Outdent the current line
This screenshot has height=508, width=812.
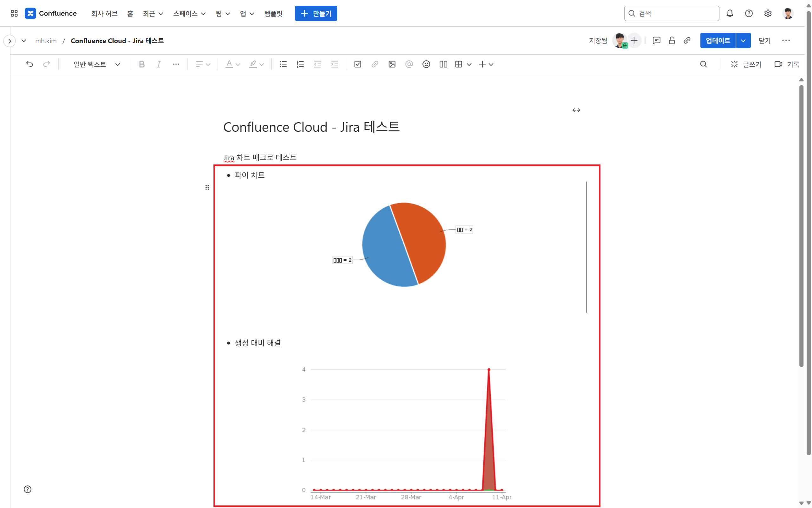318,64
